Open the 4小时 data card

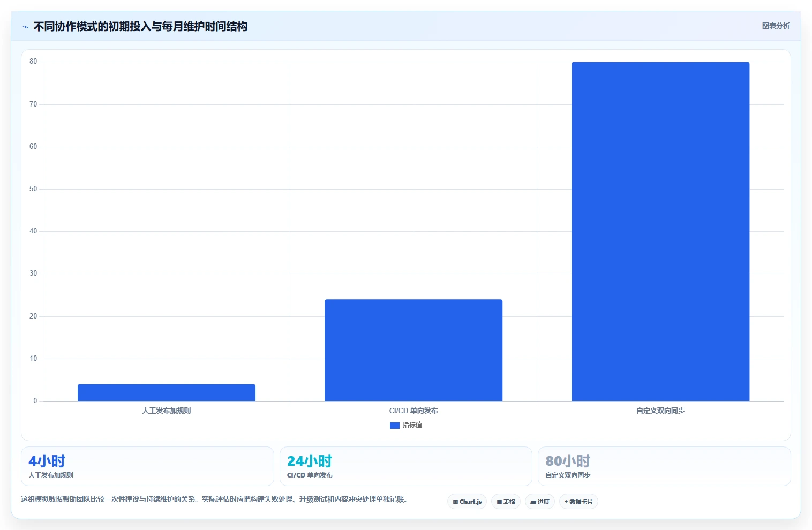(x=147, y=466)
